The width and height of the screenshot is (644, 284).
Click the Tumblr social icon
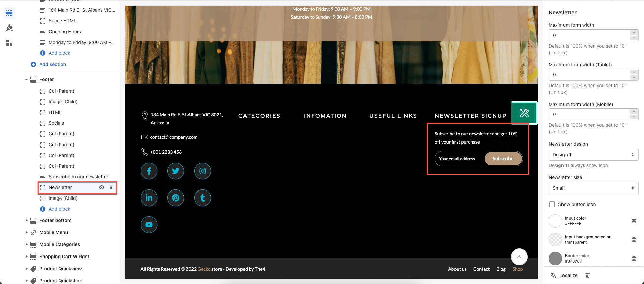pyautogui.click(x=203, y=198)
